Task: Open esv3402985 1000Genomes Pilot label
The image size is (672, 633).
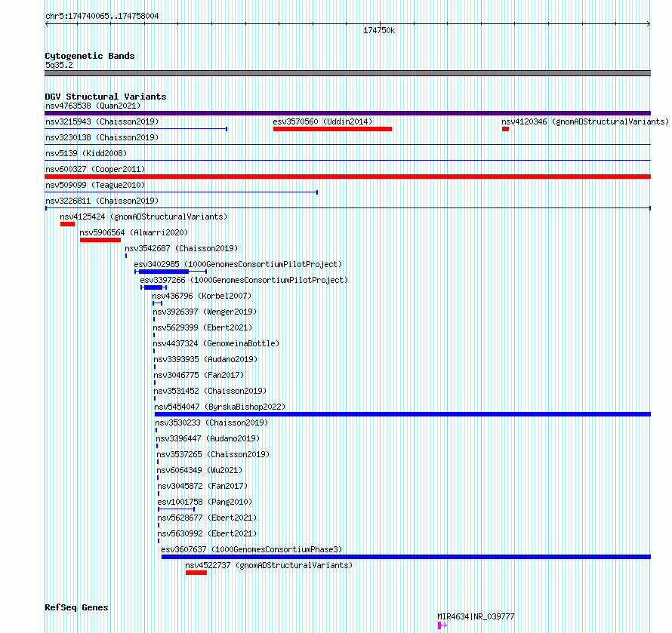Action: [238, 264]
